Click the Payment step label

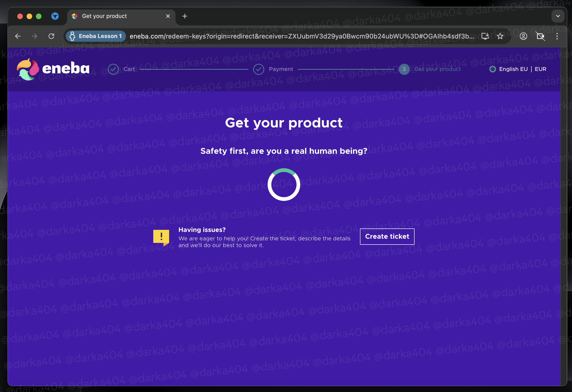click(281, 69)
